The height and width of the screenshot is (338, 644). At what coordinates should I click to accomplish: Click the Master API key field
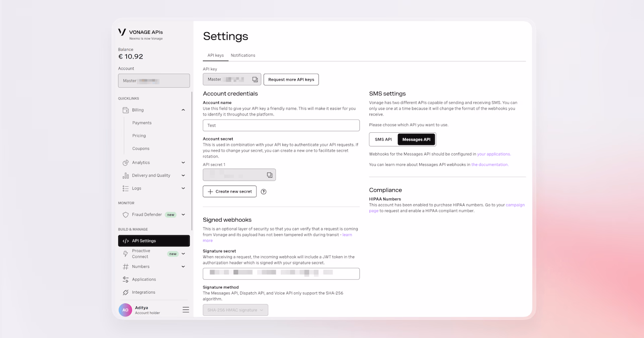coord(232,79)
